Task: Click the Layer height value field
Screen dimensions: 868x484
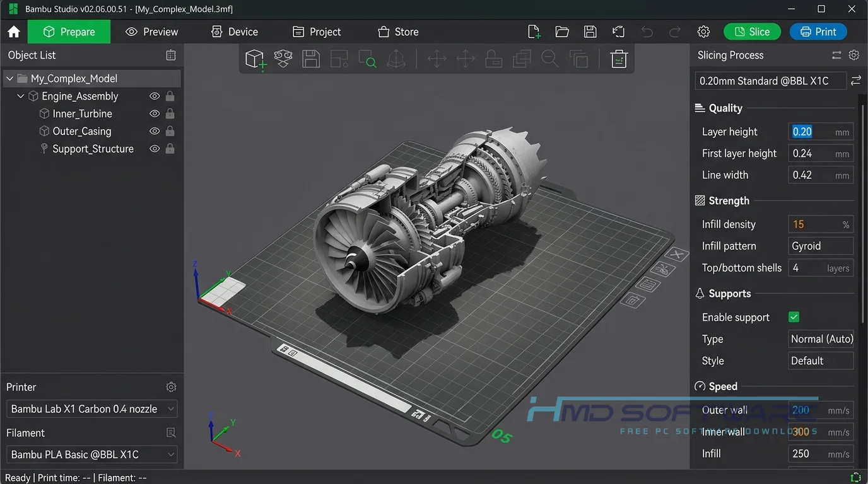Action: (x=821, y=132)
